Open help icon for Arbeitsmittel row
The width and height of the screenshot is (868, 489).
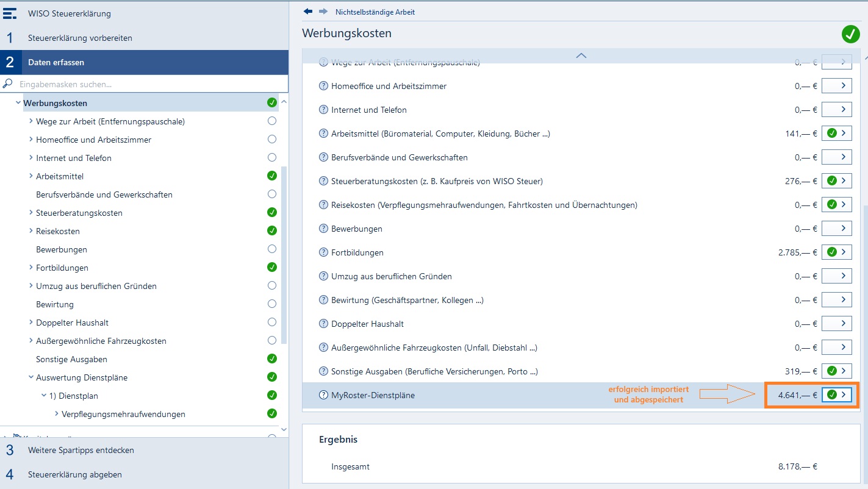click(324, 134)
